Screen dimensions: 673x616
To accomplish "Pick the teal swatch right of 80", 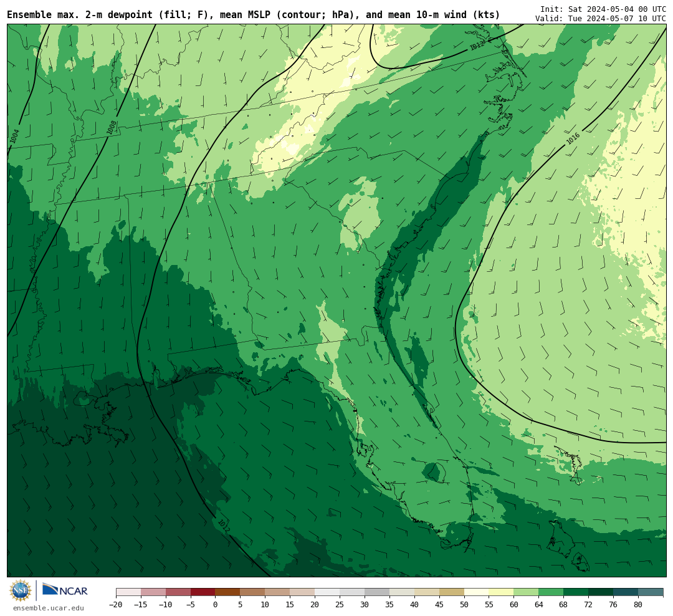I will coord(651,592).
